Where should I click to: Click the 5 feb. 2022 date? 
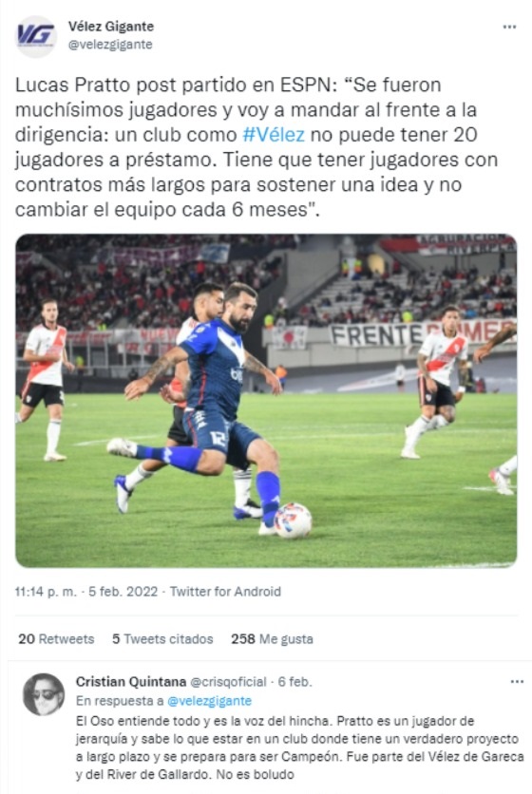point(123,592)
